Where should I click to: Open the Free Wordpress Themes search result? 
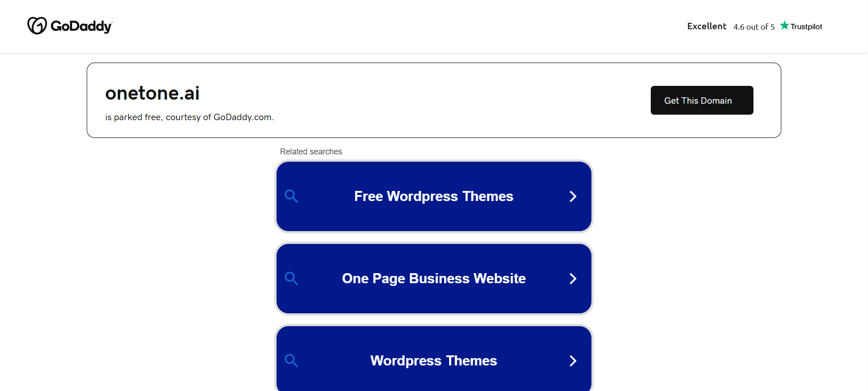click(x=434, y=196)
